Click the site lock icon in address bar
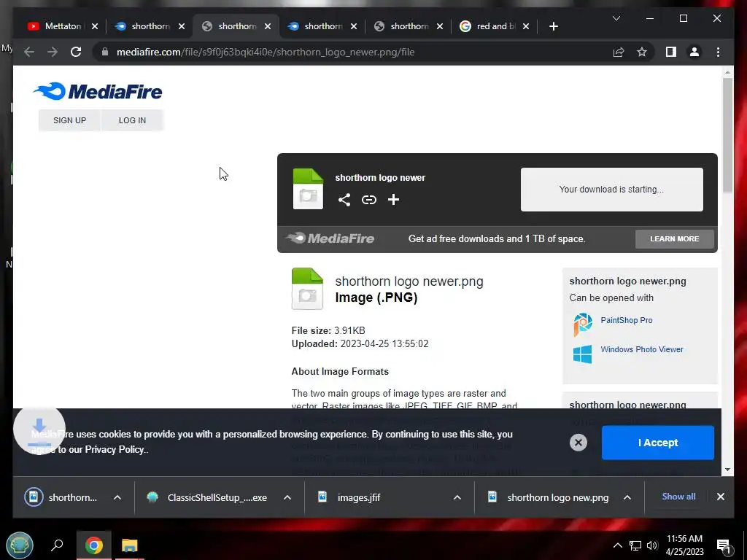The image size is (747, 560). pyautogui.click(x=105, y=52)
